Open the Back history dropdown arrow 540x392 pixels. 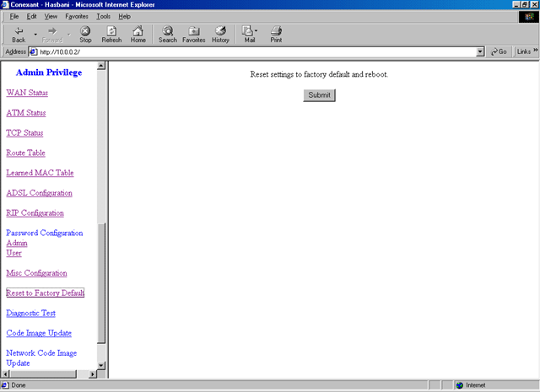pyautogui.click(x=35, y=34)
